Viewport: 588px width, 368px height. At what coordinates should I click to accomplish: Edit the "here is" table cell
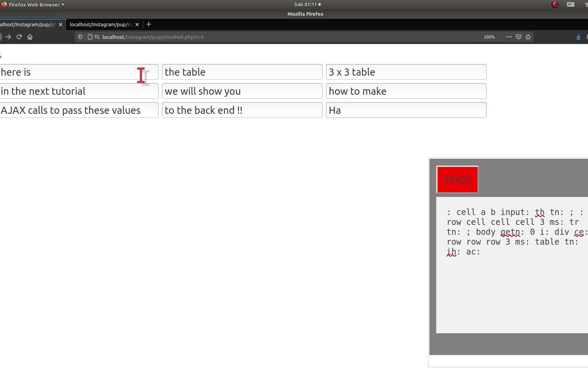(x=79, y=72)
